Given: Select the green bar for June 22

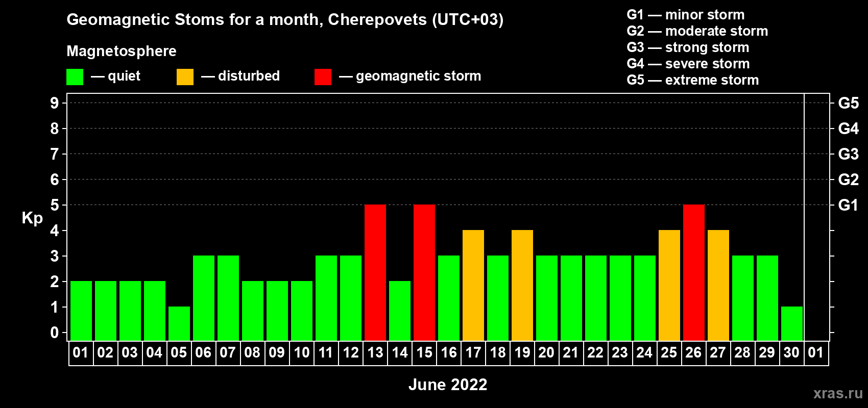Looking at the screenshot, I should (596, 298).
